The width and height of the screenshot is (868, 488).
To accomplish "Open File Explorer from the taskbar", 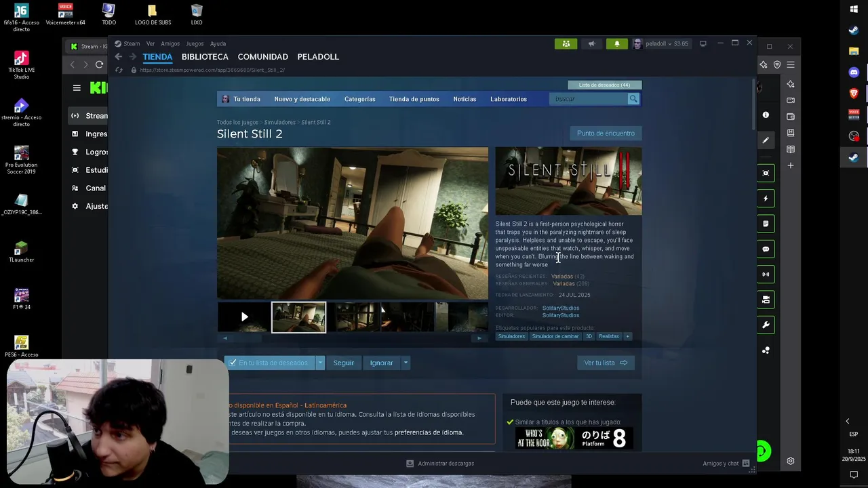I will click(854, 51).
